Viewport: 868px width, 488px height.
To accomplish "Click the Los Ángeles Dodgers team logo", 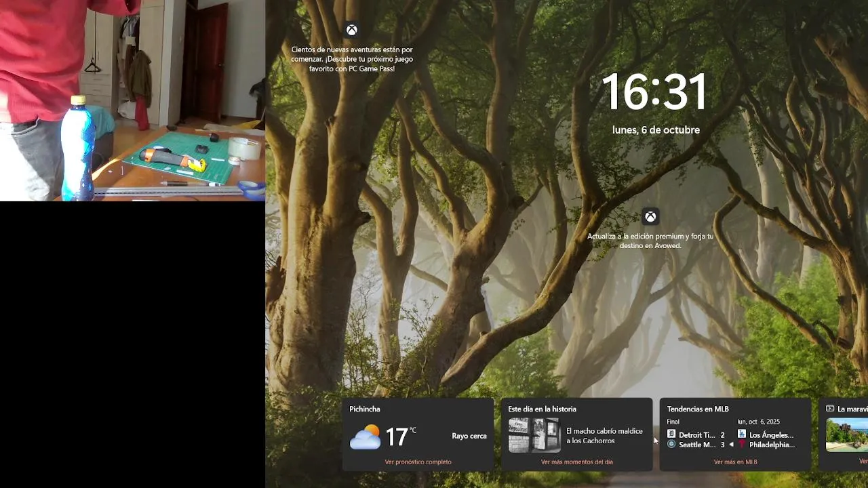I will [742, 434].
